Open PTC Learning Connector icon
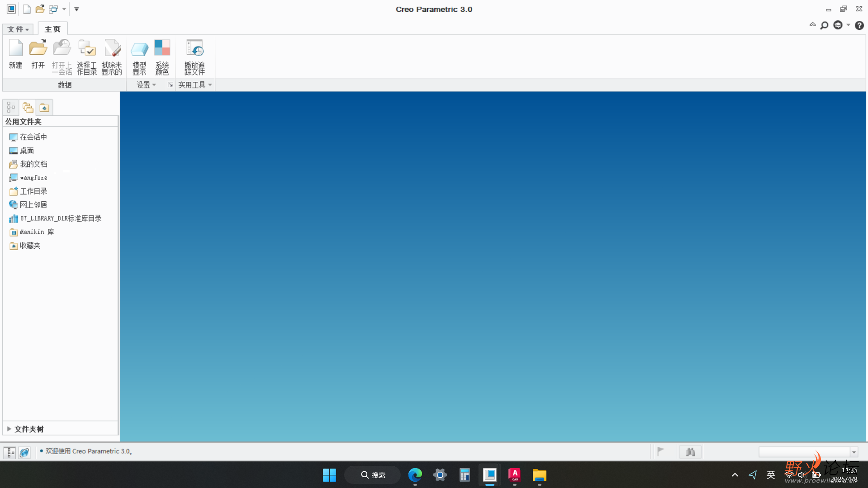 (838, 25)
